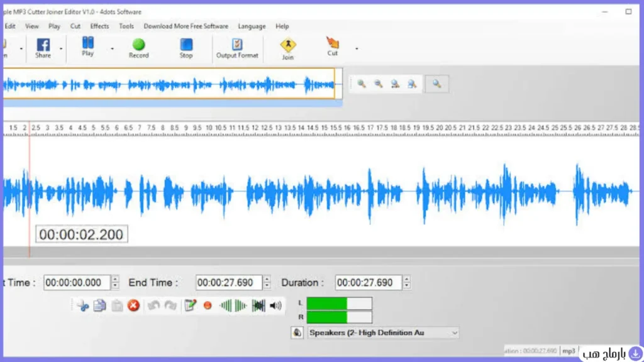
Task: Open the Output Format settings
Action: 237,48
